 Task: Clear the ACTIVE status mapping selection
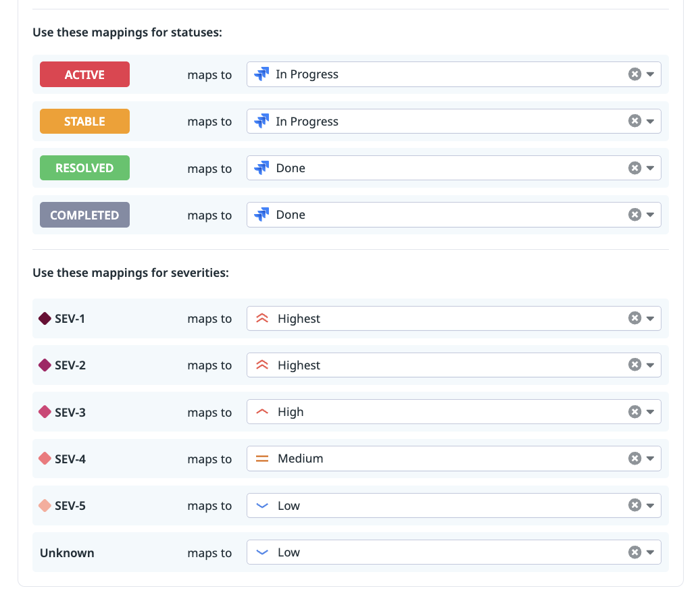point(634,74)
